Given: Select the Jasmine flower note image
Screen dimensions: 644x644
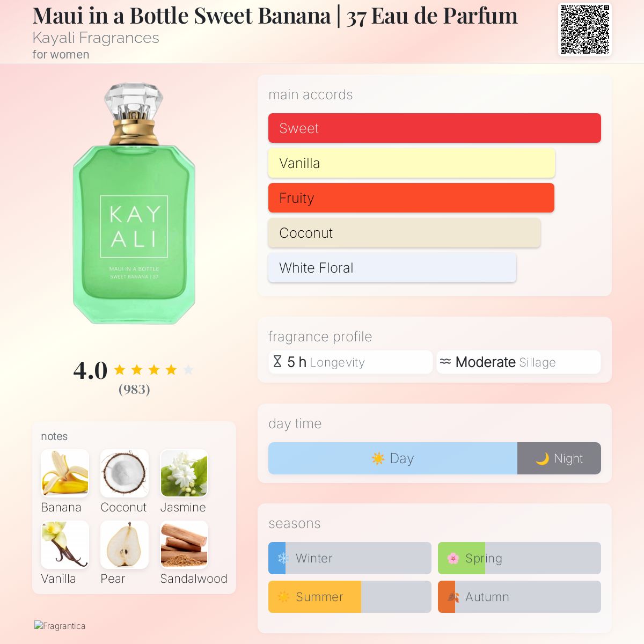Looking at the screenshot, I should (184, 473).
